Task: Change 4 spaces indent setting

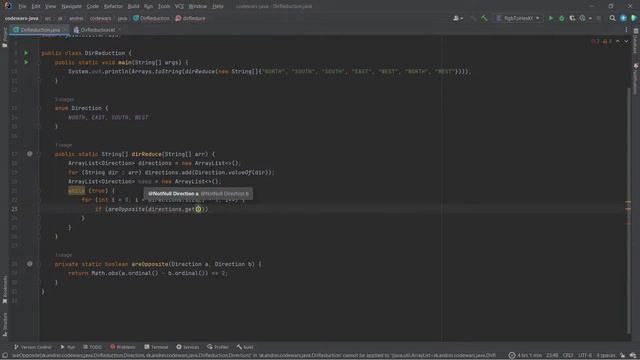Action: 606,356
